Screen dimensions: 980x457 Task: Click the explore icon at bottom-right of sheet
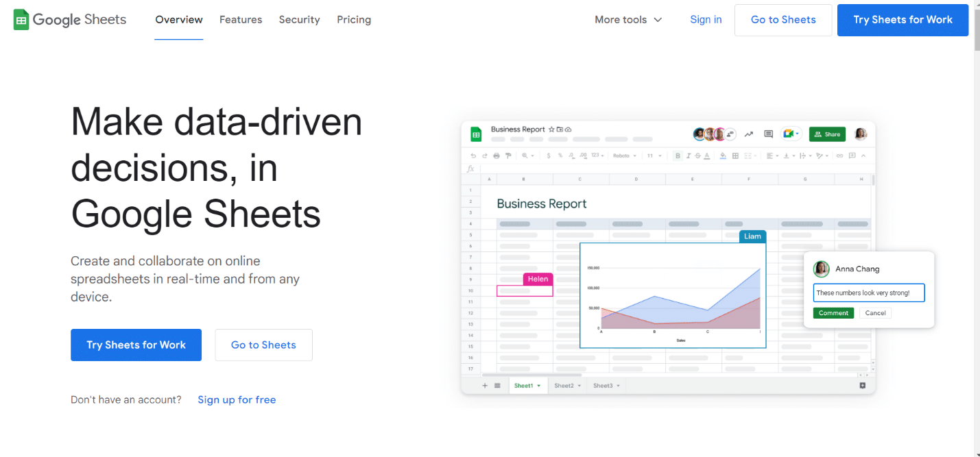pyautogui.click(x=862, y=386)
